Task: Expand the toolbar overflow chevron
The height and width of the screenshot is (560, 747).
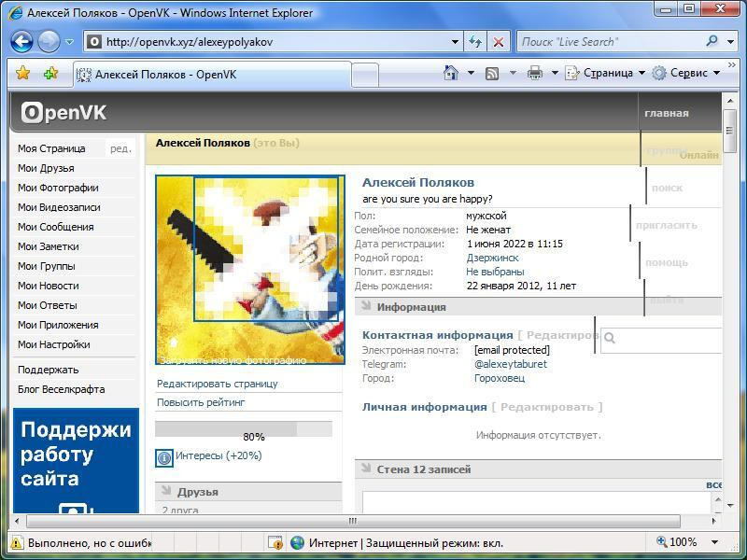Action: coord(732,65)
